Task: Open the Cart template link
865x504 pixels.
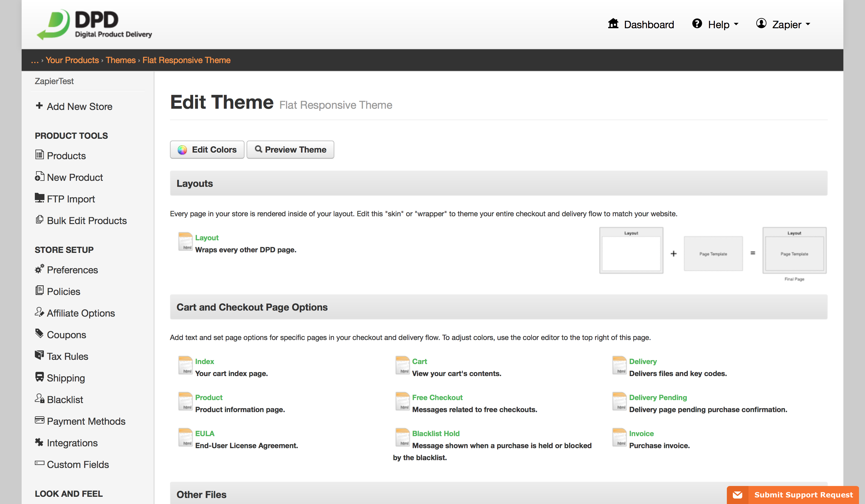Action: (x=420, y=361)
